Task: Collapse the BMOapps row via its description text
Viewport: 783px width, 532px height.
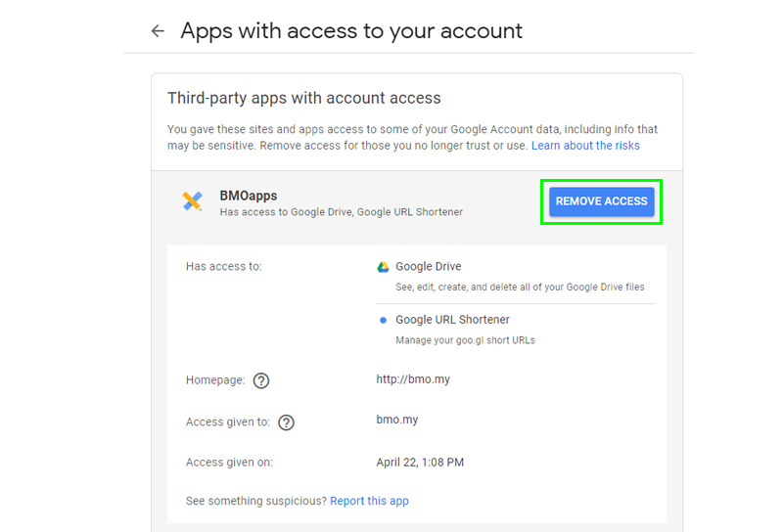Action: click(x=342, y=212)
